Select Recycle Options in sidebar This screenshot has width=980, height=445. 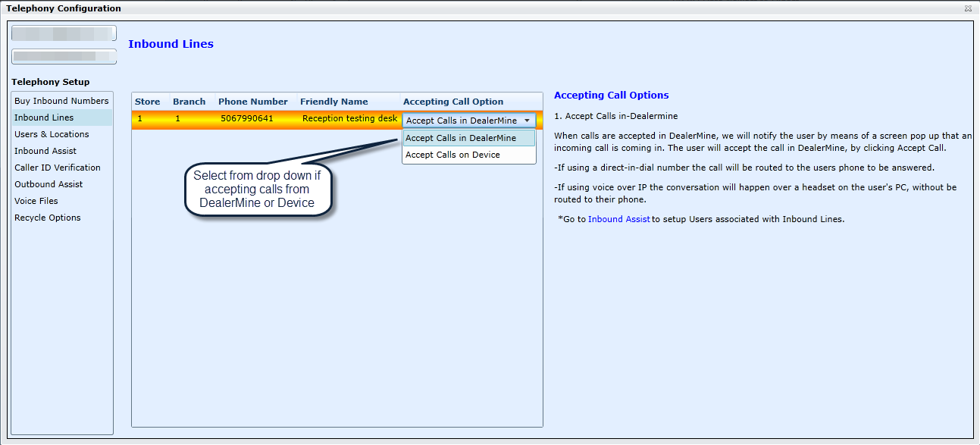pos(48,218)
